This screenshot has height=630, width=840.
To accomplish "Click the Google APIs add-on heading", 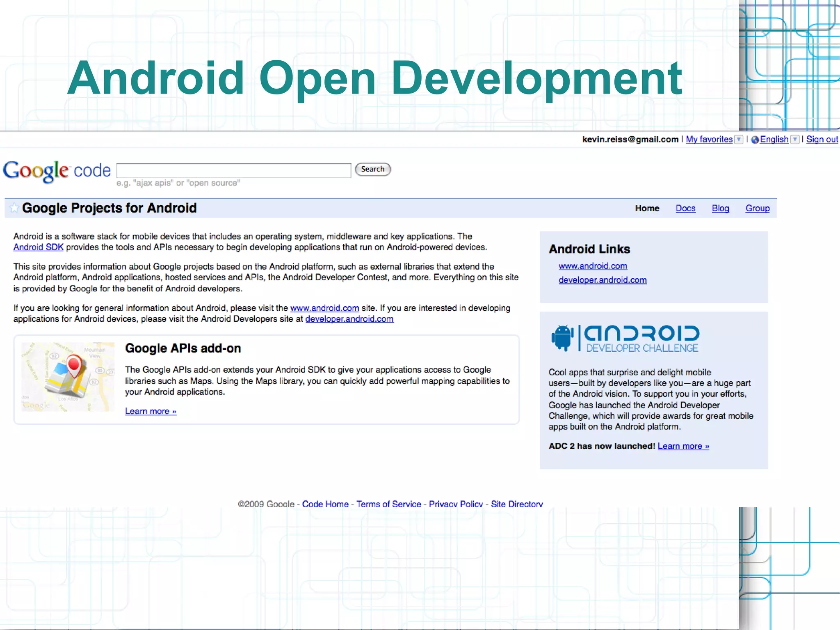I will point(183,348).
